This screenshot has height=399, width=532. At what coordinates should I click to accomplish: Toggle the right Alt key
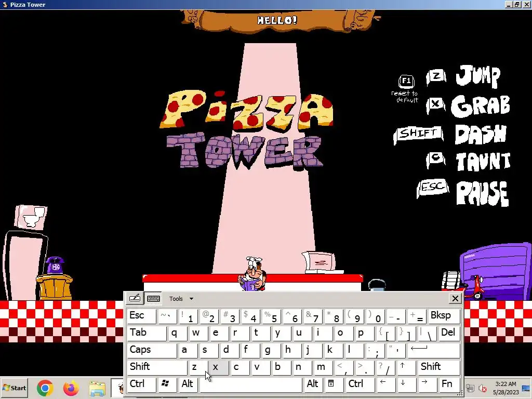pos(314,384)
